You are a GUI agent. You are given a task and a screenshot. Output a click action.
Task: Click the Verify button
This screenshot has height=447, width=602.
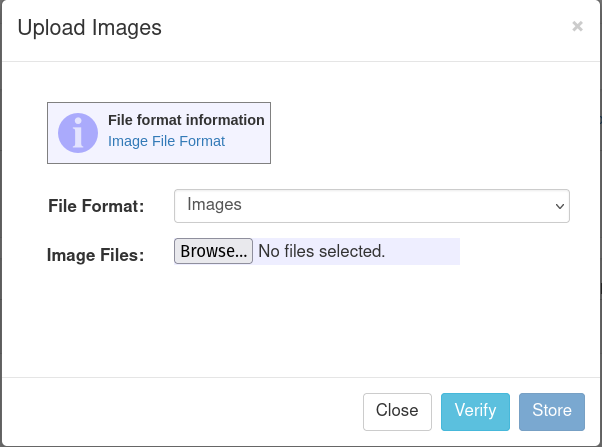[x=475, y=412]
